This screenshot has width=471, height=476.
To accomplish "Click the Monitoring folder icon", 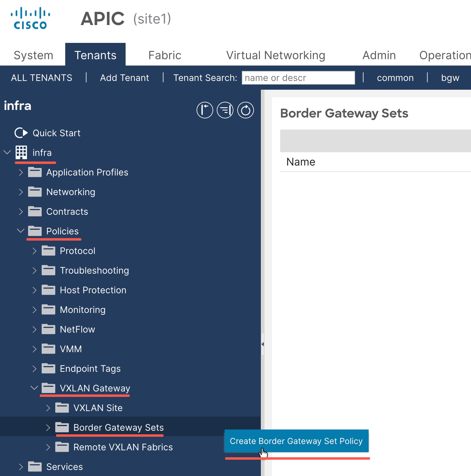I will pyautogui.click(x=48, y=310).
